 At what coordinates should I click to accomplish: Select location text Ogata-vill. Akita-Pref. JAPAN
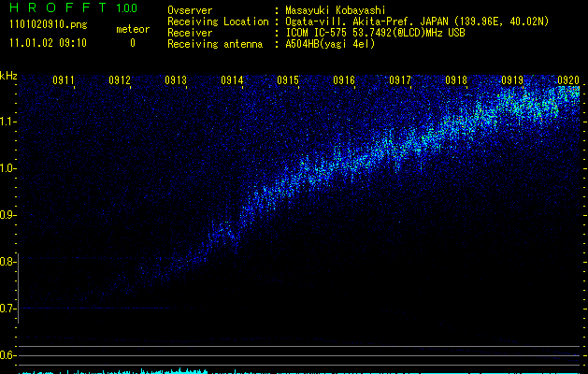[366, 22]
